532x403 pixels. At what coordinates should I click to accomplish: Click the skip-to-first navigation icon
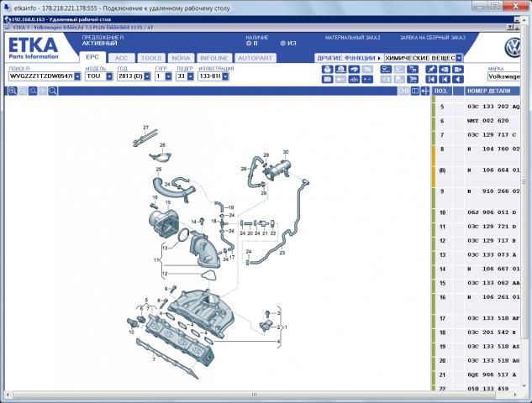tap(431, 79)
